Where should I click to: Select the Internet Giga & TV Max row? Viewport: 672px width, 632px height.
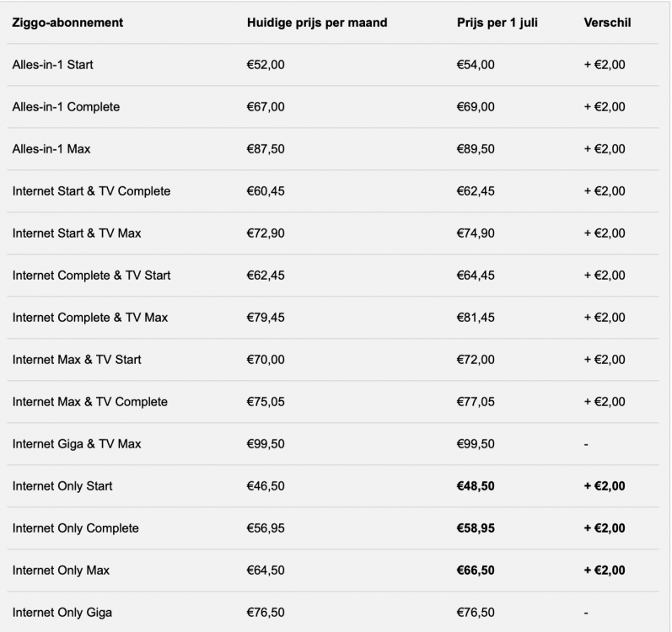coord(333,444)
